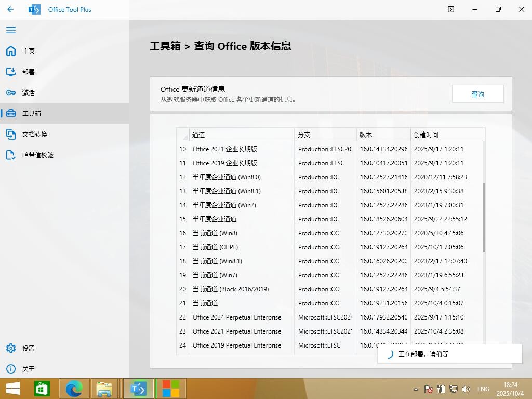Open 设置 settings page
The image size is (532, 399).
pos(28,348)
